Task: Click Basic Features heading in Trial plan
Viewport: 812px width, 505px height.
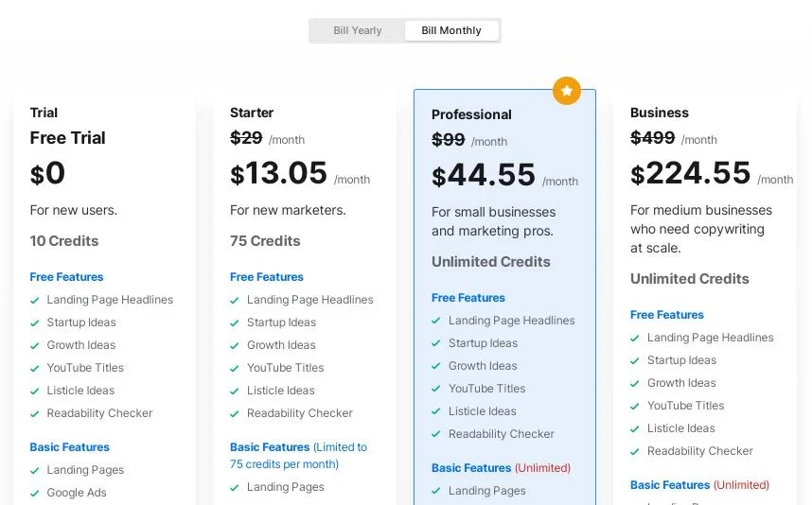Action: tap(69, 447)
